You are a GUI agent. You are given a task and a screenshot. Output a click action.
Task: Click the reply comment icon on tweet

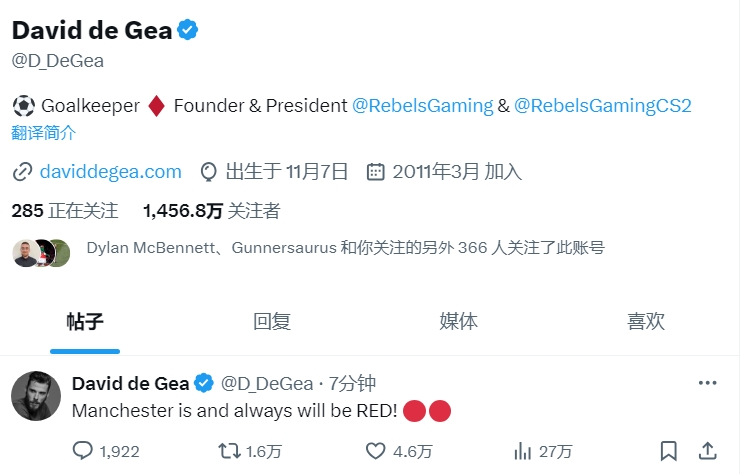coord(83,451)
